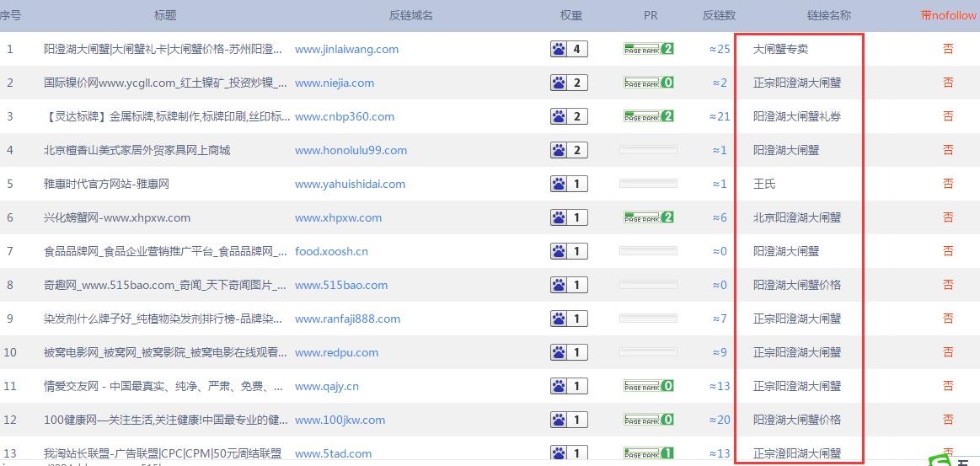Viewport: 980px width, 466px height.
Task: Open the www.jinlaiwang.com backlink domain
Action: [x=346, y=49]
